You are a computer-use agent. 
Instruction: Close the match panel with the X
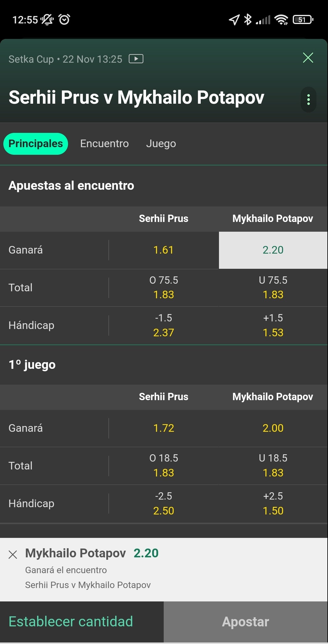tap(308, 57)
